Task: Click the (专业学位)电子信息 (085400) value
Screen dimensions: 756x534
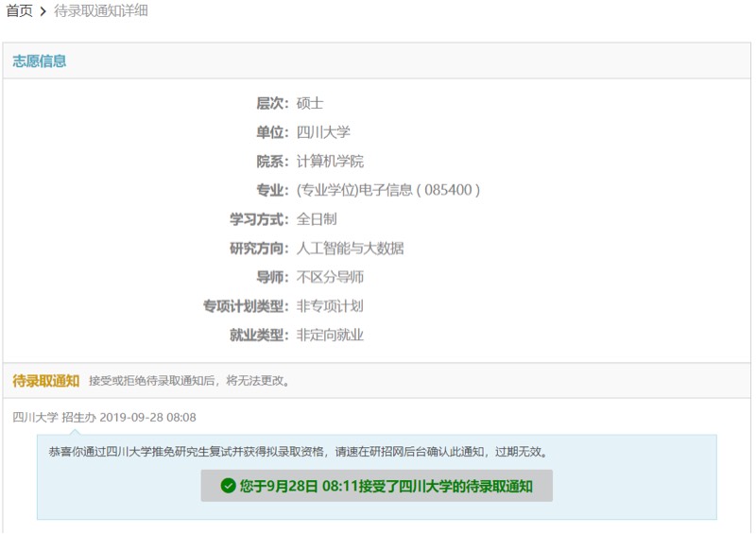Action: pyautogui.click(x=388, y=190)
